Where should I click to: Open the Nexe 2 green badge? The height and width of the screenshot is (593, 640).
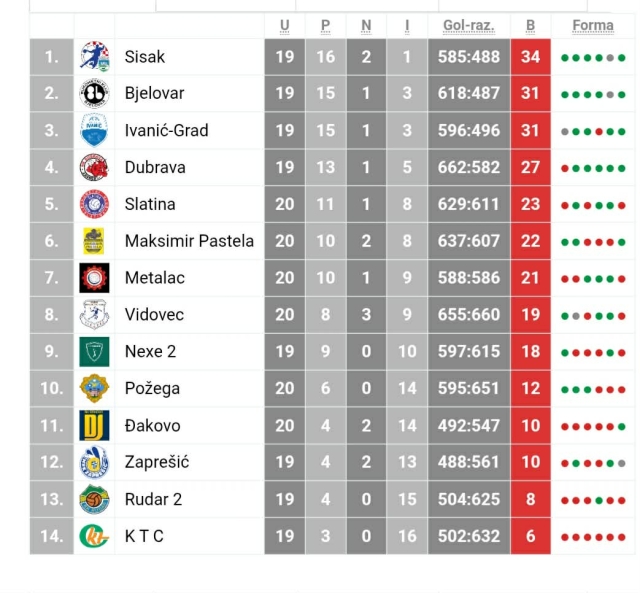pyautogui.click(x=94, y=351)
